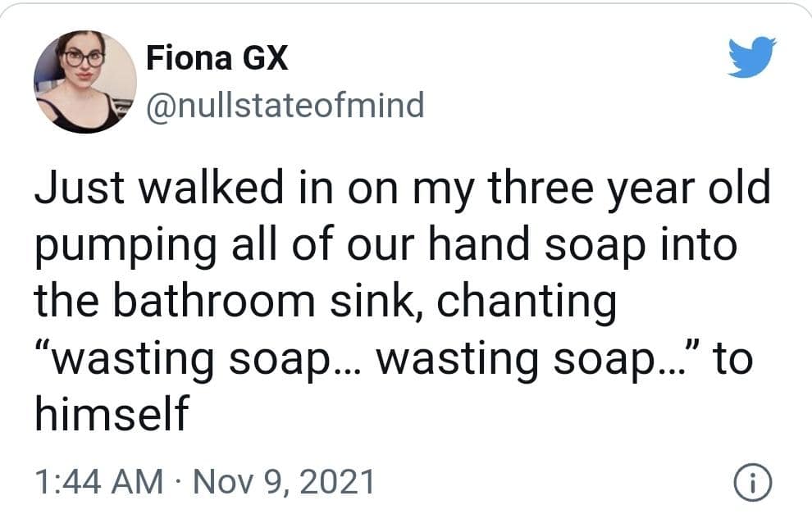Click the word "himself" in the tweet
Viewport: 812px width, 514px height.
111,414
